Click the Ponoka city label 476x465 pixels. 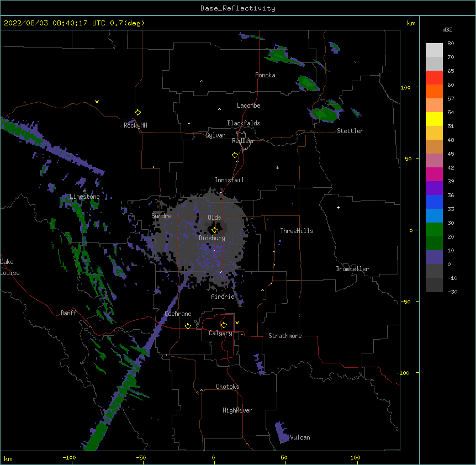(265, 75)
